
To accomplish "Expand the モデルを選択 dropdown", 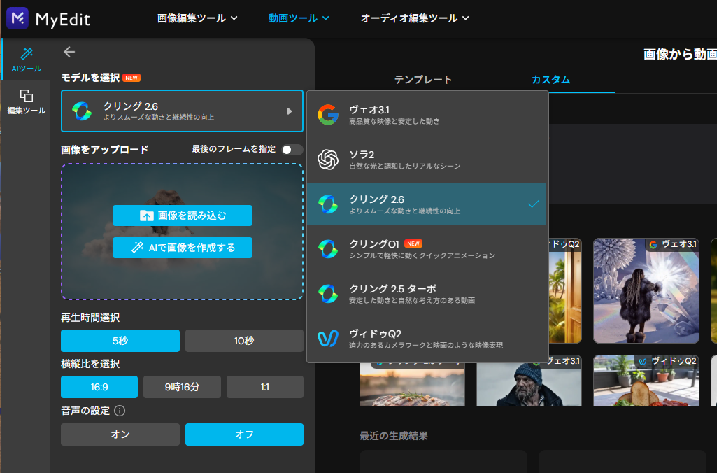I will tap(181, 112).
